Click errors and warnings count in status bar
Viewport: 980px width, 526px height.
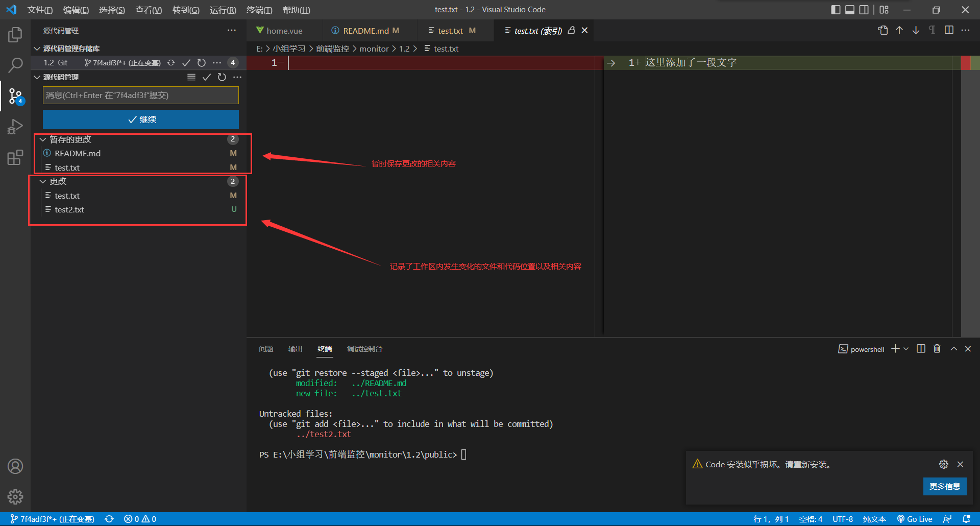(140, 519)
